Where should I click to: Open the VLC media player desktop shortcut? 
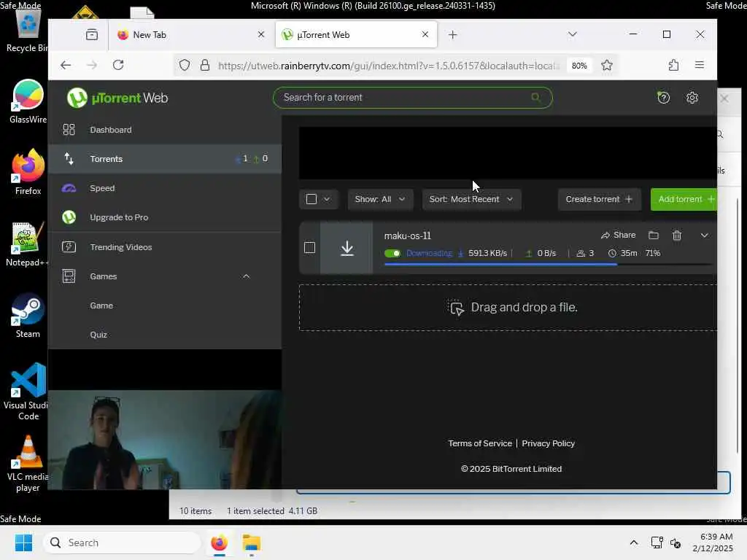coord(28,464)
